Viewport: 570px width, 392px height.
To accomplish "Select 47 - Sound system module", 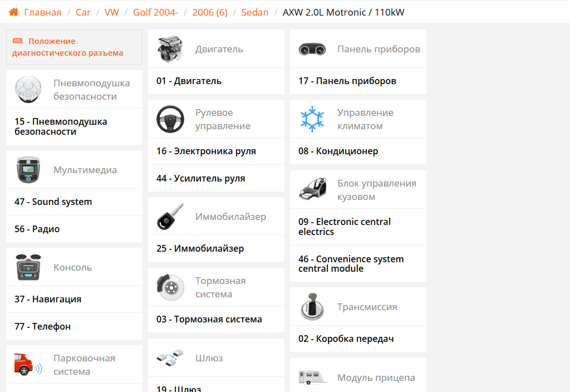I will coord(53,202).
